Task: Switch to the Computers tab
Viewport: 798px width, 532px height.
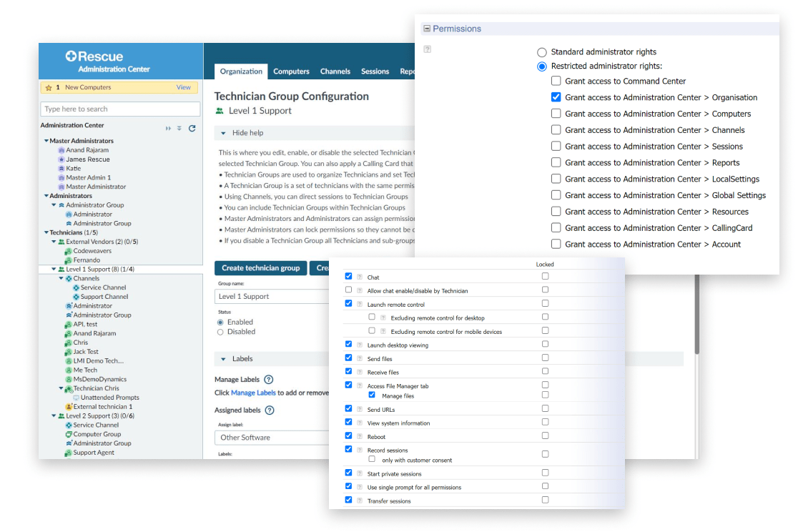Action: tap(291, 72)
